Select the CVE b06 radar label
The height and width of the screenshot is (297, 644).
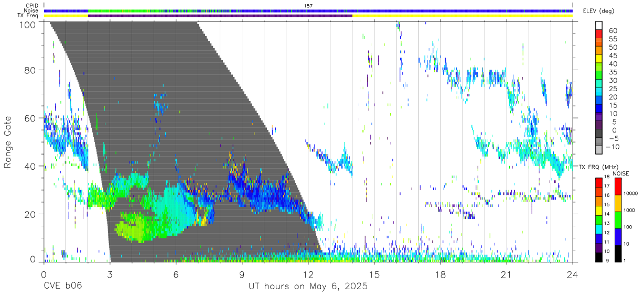pyautogui.click(x=62, y=287)
